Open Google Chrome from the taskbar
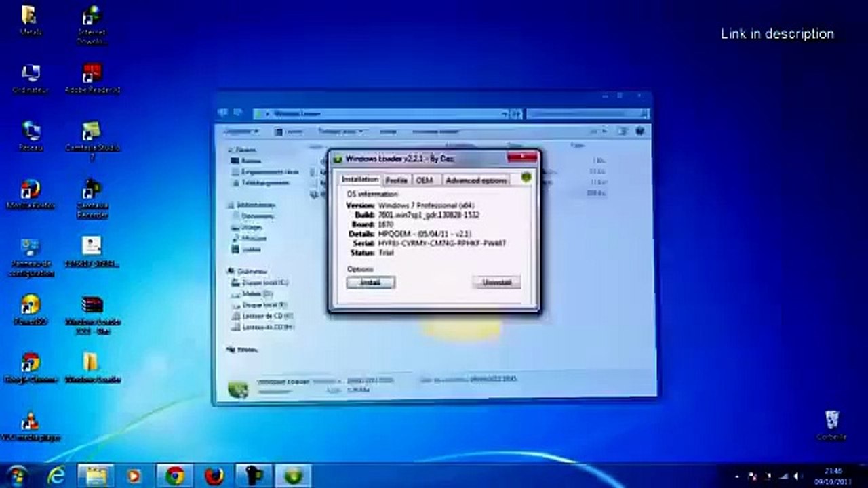The width and height of the screenshot is (868, 488). coord(175,476)
